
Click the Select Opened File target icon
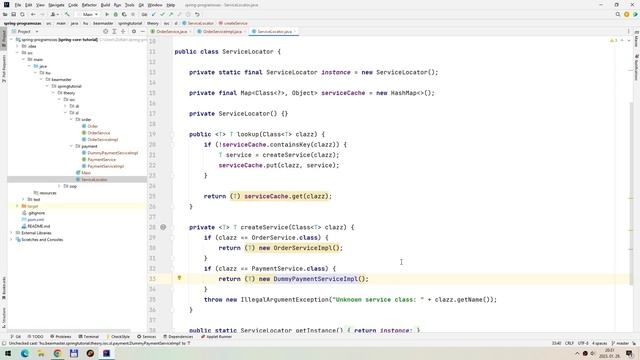[105, 31]
